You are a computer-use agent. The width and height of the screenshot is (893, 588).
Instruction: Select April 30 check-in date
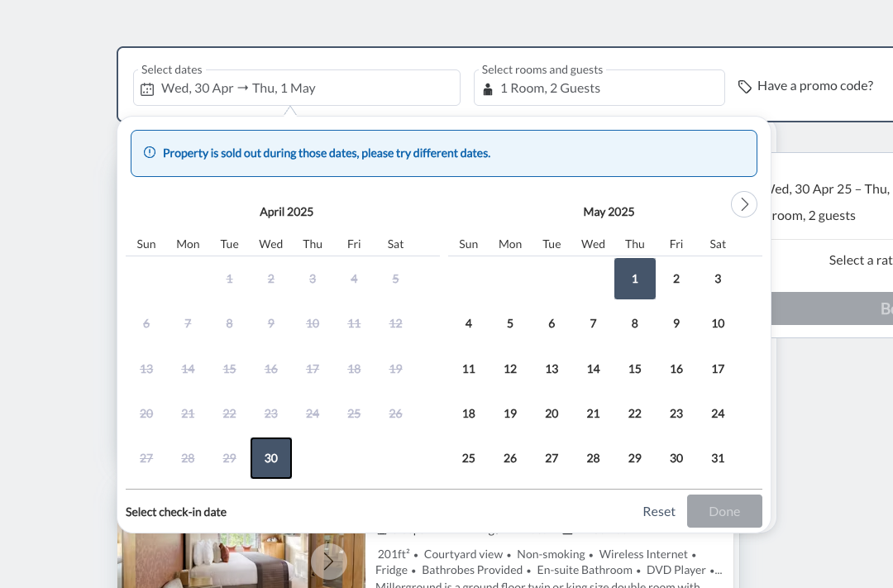270,458
